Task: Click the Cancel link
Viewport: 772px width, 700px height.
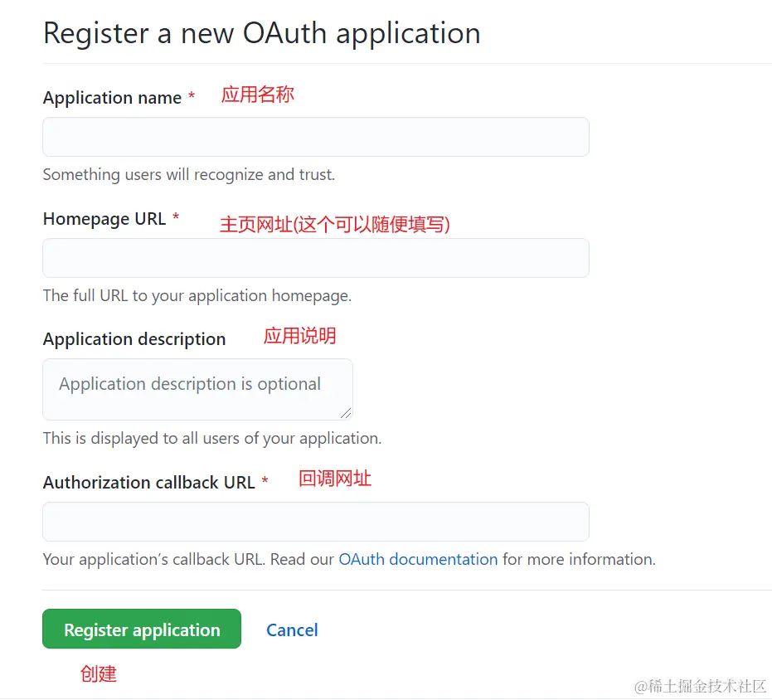Action: (292, 630)
